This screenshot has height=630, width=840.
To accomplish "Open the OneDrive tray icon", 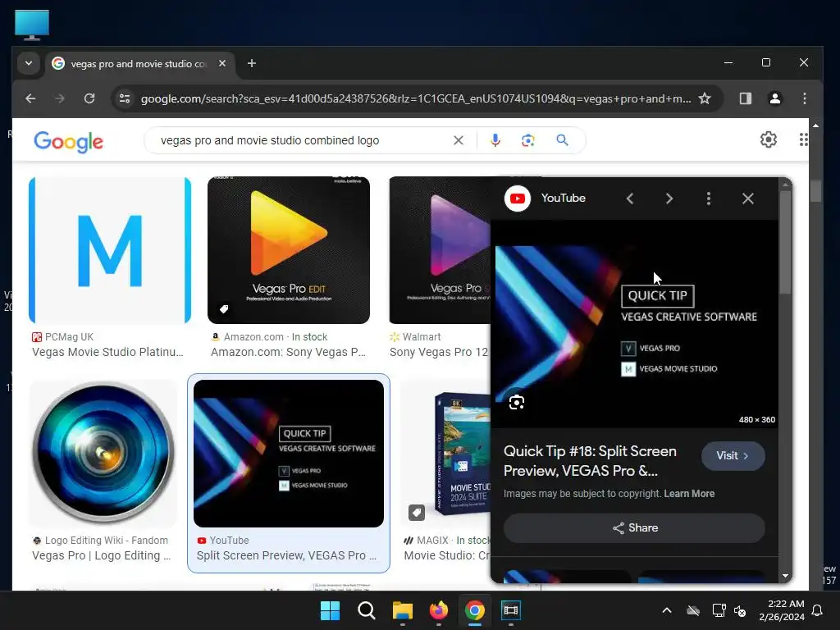I will (693, 610).
